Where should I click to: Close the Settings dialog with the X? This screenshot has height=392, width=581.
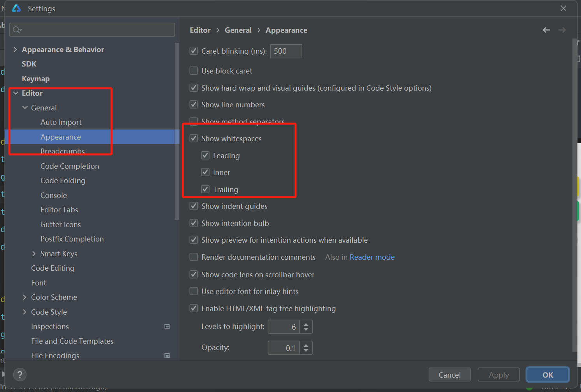click(x=563, y=8)
